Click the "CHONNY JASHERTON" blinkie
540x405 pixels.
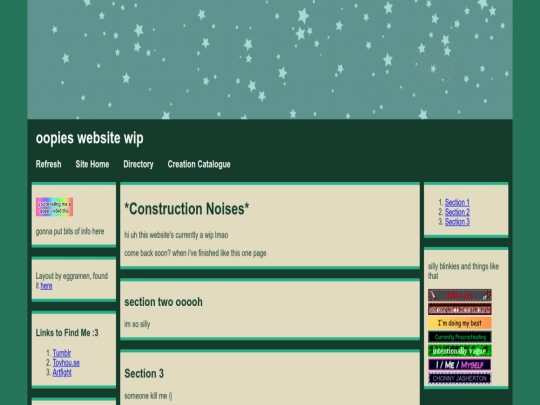pyautogui.click(x=459, y=378)
